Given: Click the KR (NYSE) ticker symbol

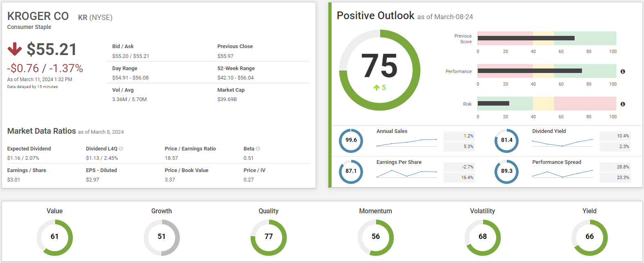Looking at the screenshot, I should point(95,18).
